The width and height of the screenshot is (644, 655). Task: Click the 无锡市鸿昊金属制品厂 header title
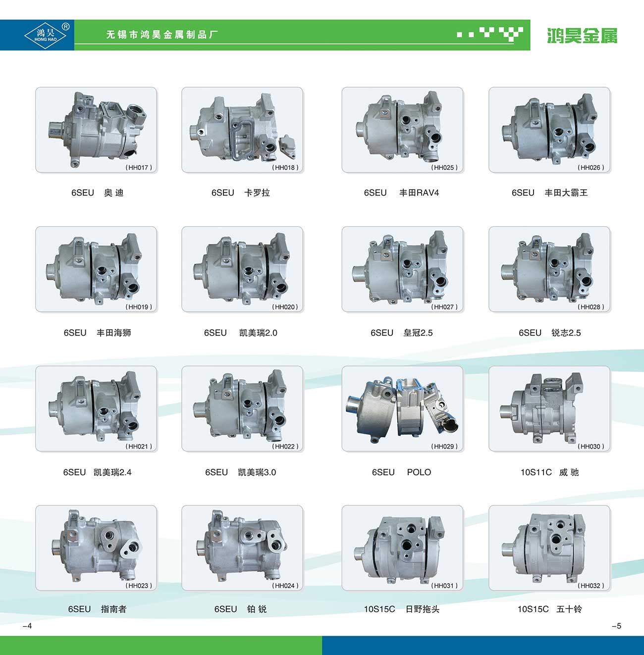[x=162, y=35]
